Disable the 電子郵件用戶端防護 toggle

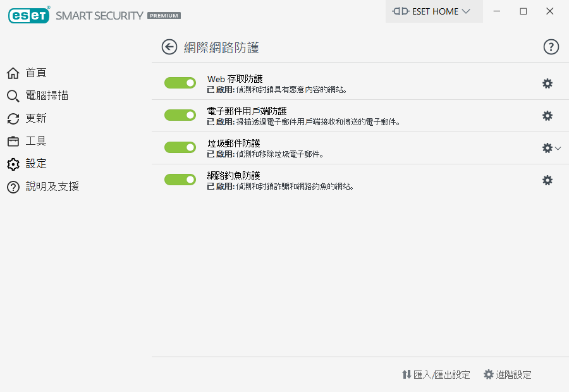point(180,115)
